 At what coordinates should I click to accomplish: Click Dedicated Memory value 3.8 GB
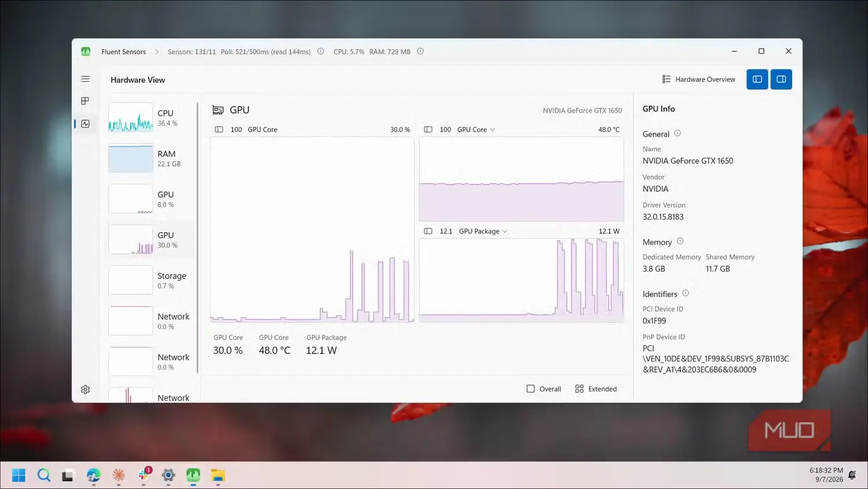(654, 269)
